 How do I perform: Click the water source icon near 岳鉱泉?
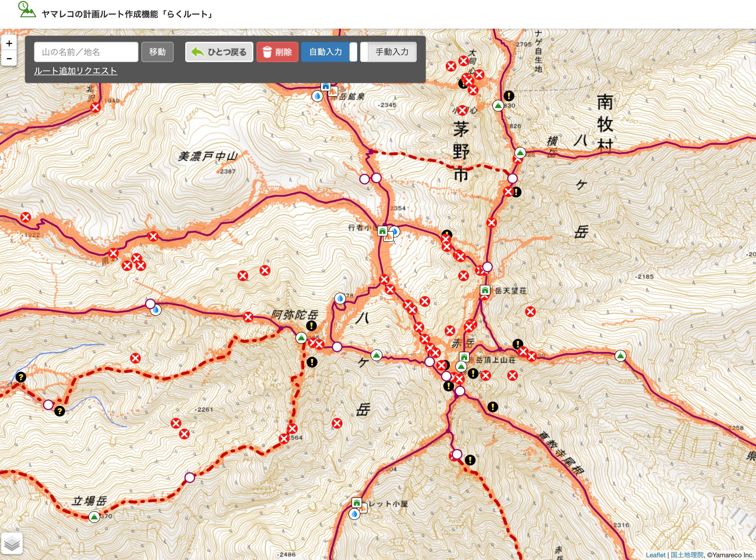(317, 96)
